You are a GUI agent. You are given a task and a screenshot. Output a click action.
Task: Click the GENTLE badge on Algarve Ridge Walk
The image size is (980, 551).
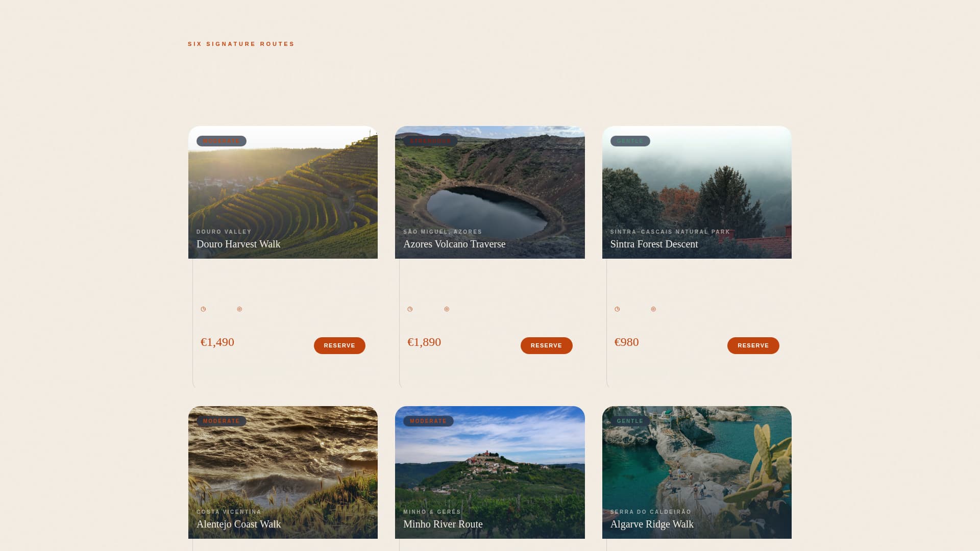click(x=630, y=421)
